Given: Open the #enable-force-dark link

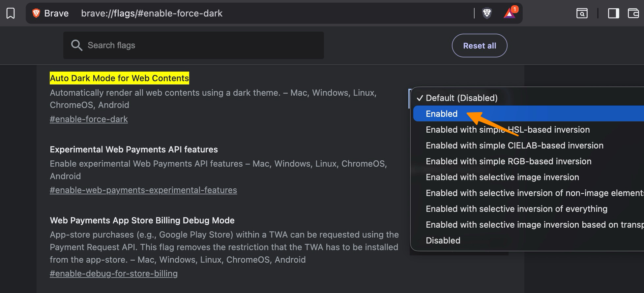Looking at the screenshot, I should point(89,119).
